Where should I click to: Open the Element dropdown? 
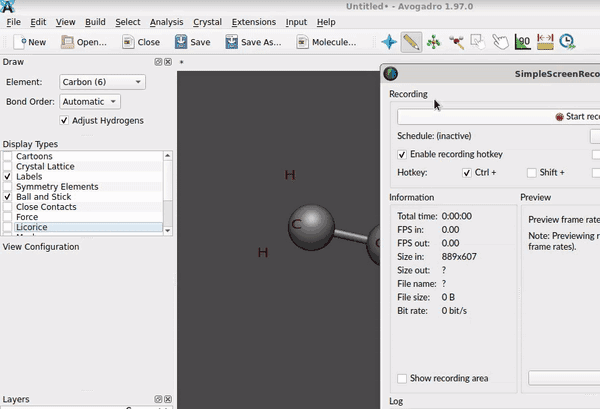click(102, 82)
